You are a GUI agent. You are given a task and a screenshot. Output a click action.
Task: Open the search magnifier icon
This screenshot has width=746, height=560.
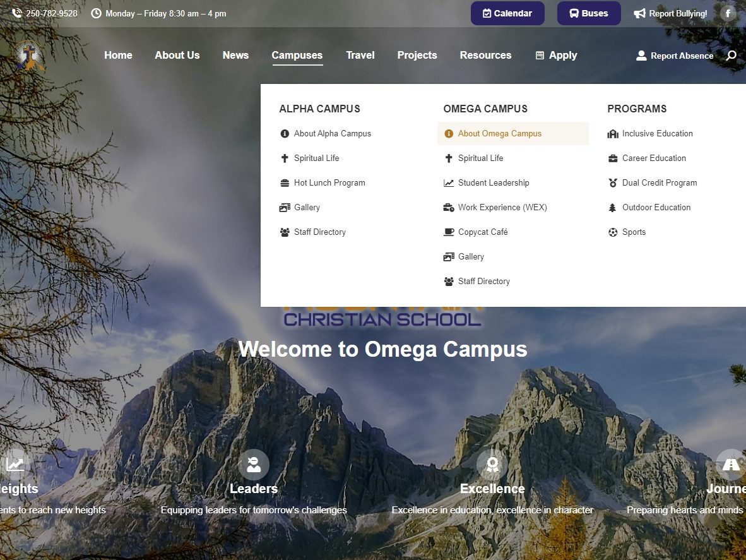[731, 56]
